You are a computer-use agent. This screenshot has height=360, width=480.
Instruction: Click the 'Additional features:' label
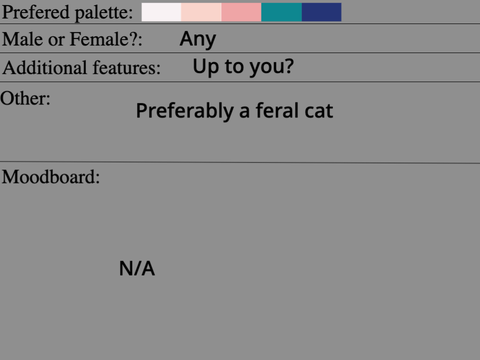[82, 68]
